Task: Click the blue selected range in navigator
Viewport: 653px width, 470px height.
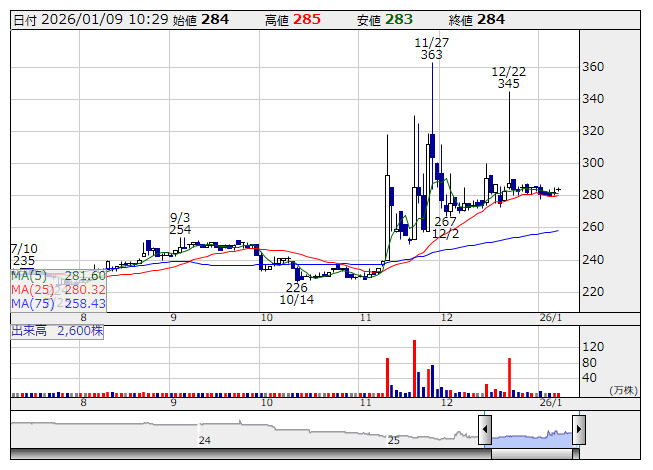Action: point(531,435)
